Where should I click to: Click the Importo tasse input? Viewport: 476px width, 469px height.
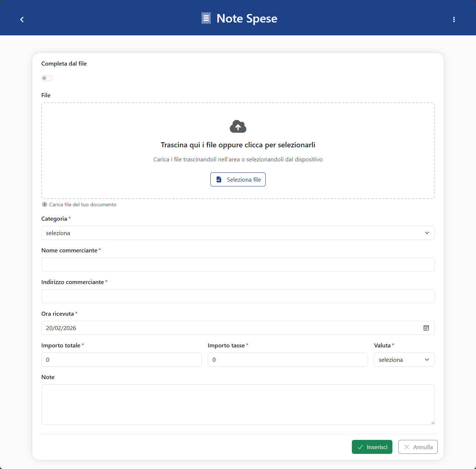[x=287, y=360]
